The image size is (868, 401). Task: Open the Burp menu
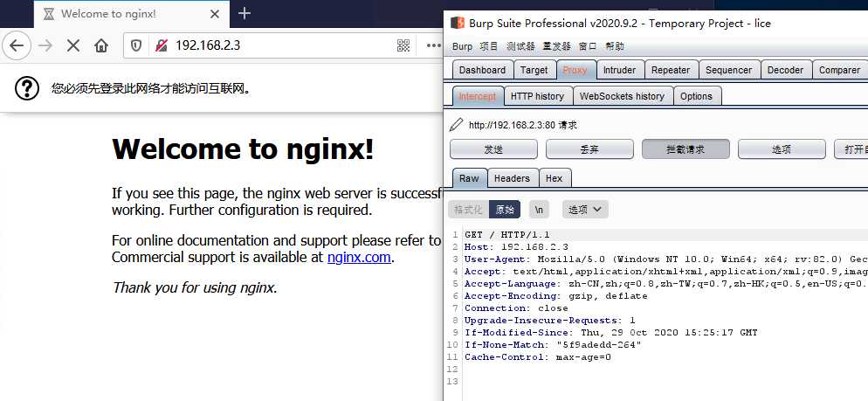[462, 46]
